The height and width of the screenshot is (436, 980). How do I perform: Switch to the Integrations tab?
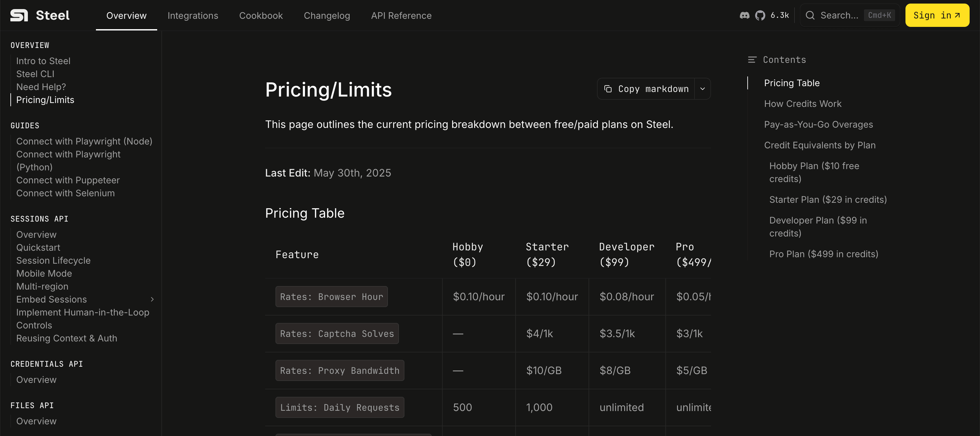click(193, 16)
